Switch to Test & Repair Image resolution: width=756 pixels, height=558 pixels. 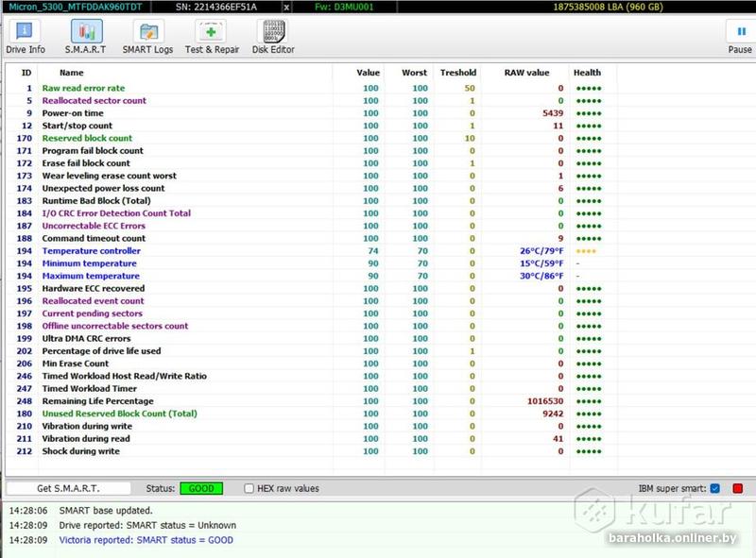(x=212, y=38)
